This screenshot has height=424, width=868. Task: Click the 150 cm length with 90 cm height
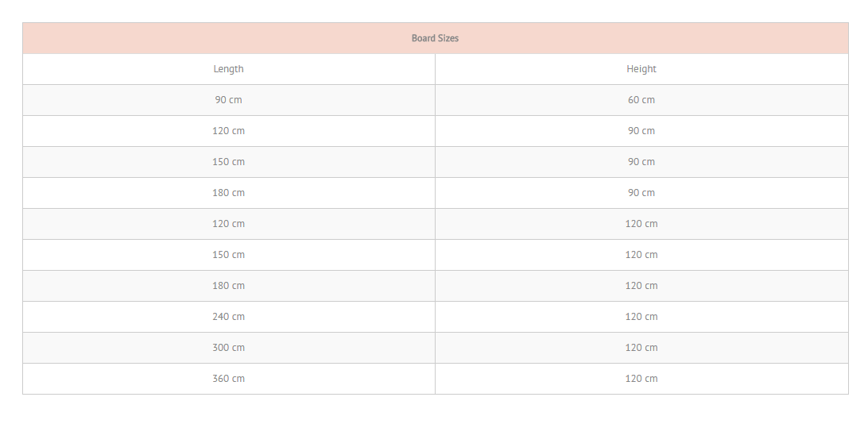tap(229, 162)
